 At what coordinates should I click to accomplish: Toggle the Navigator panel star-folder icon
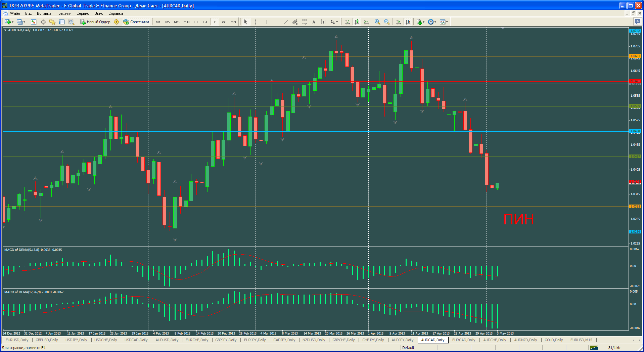(52, 22)
